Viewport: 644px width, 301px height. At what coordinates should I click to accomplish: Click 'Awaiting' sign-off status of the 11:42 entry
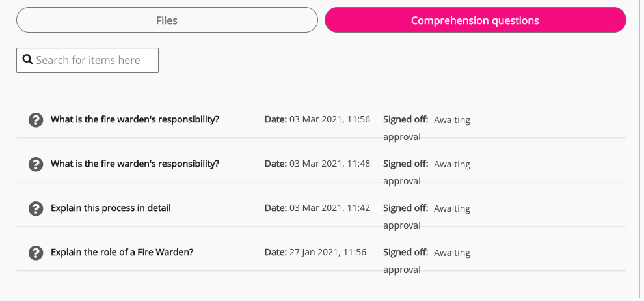coord(451,208)
